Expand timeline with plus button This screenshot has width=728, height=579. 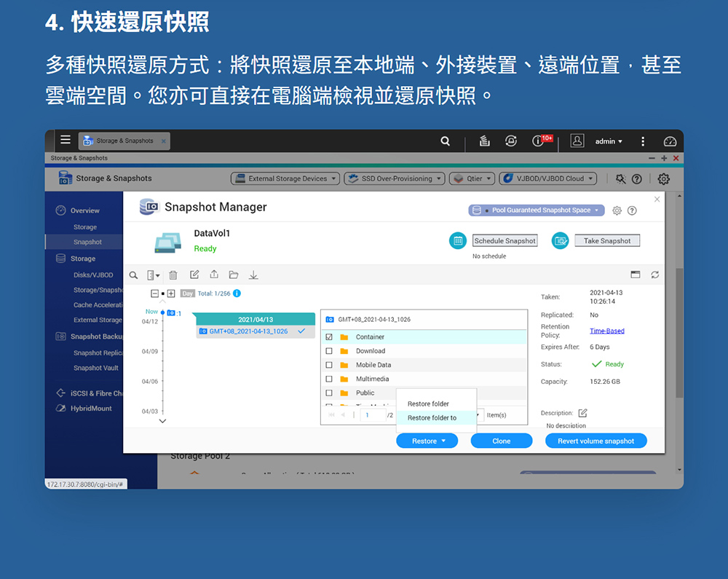(171, 294)
